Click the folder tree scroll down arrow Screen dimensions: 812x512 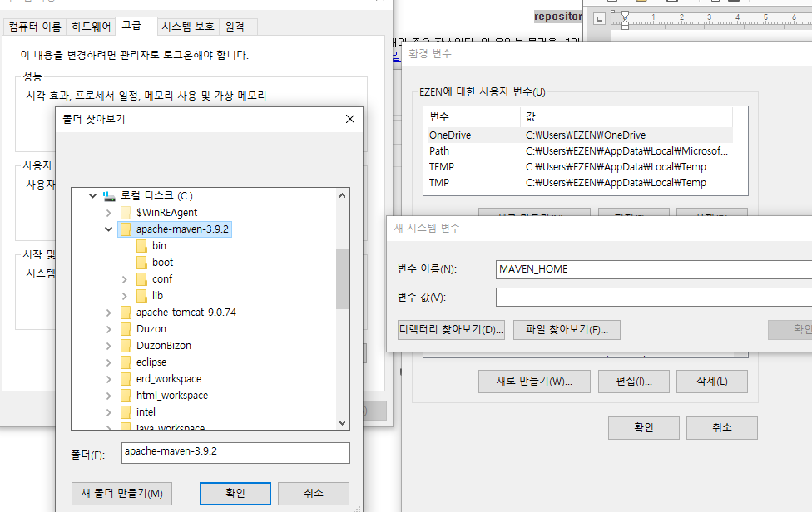pyautogui.click(x=343, y=423)
